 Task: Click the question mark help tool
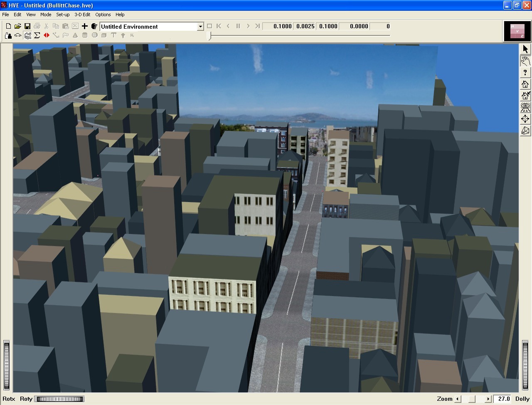pyautogui.click(x=525, y=73)
